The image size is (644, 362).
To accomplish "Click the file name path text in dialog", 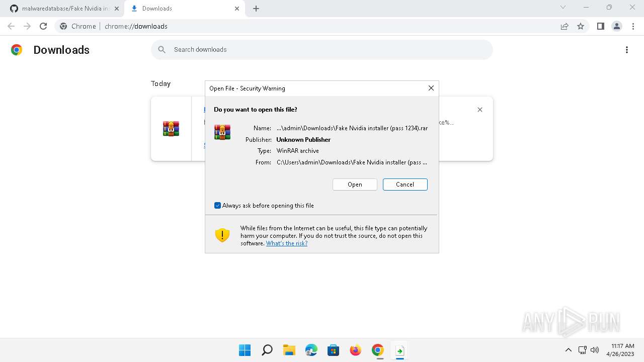I will click(x=352, y=128).
